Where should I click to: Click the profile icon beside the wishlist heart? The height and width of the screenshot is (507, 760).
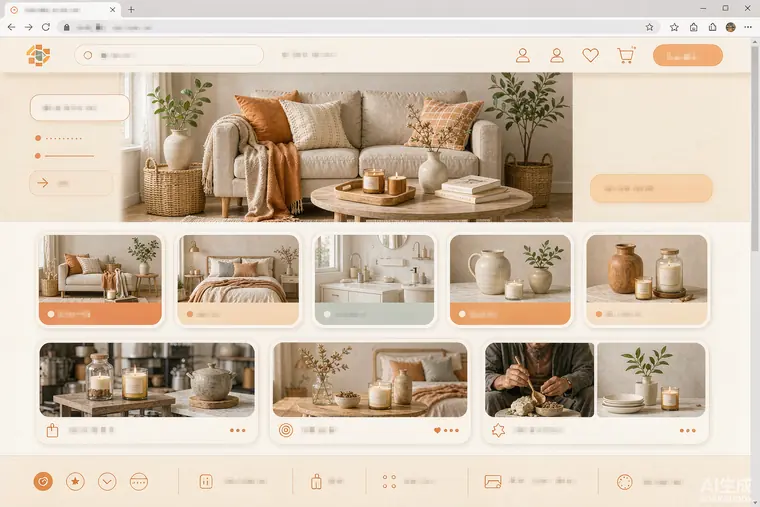tap(557, 55)
